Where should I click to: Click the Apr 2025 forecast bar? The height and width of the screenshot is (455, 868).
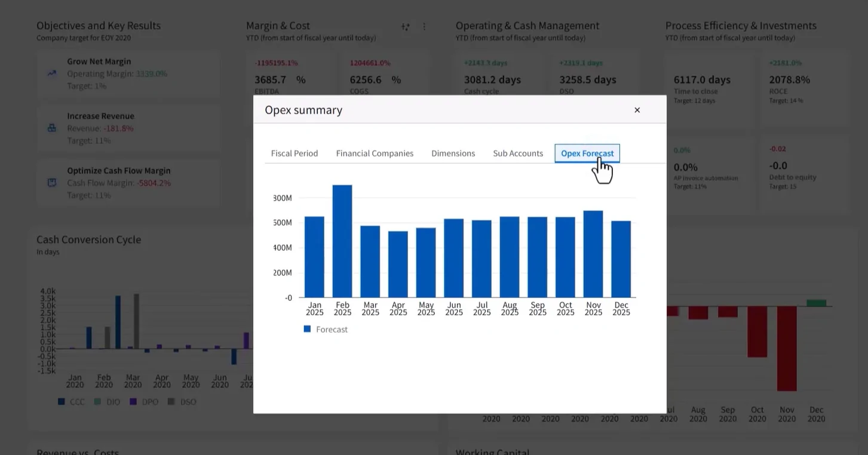398,264
